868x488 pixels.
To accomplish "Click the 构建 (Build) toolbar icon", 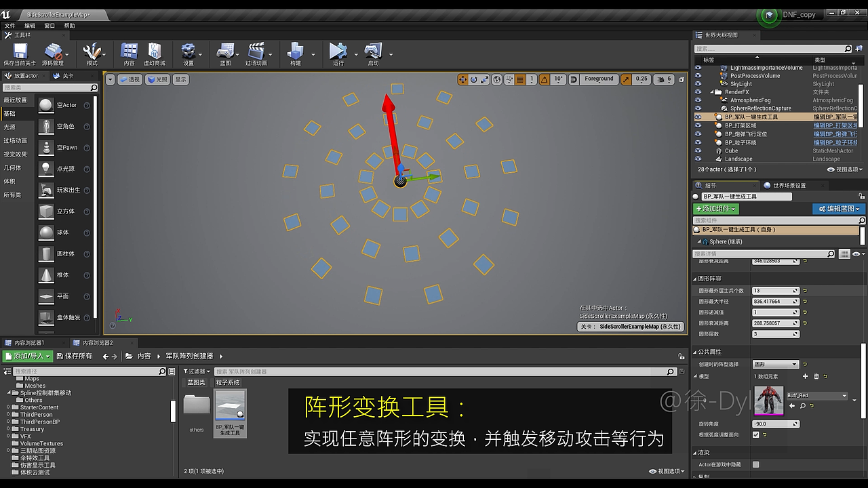I will 296,54.
